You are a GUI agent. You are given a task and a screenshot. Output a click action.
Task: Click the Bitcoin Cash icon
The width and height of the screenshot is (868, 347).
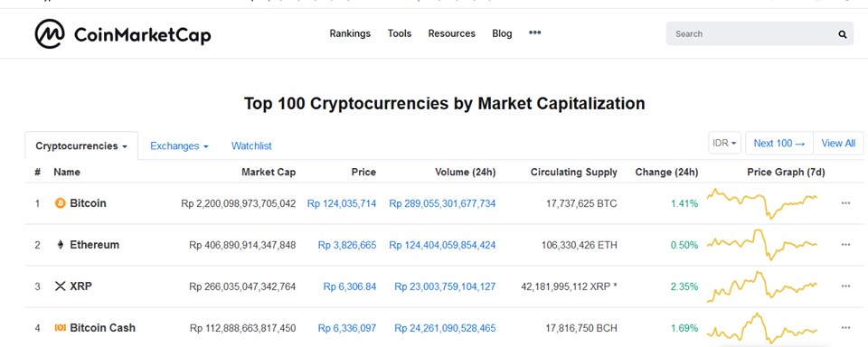61,328
